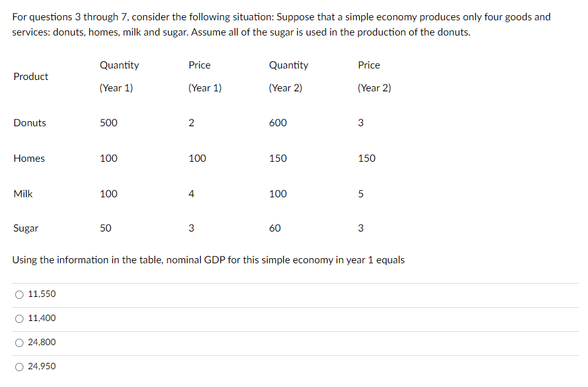The image size is (588, 387).
Task: Click the nominal GDP question text
Action: (x=208, y=260)
